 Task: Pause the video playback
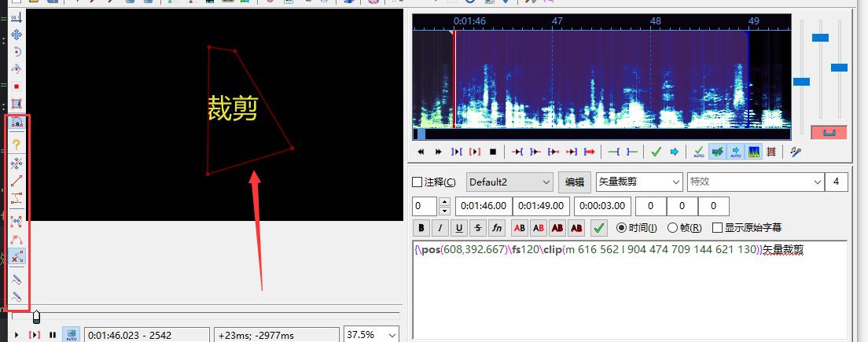(x=53, y=335)
